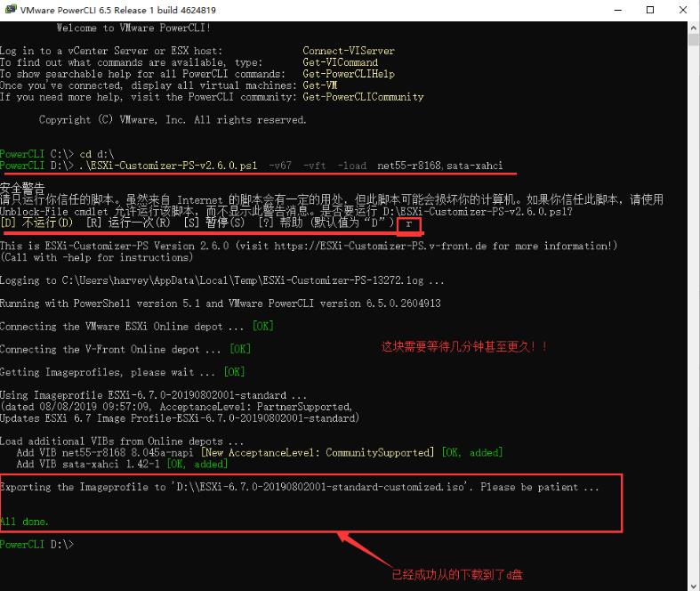The image size is (700, 591).
Task: Click the 'Connect-VIServer' command text
Action: [x=349, y=51]
